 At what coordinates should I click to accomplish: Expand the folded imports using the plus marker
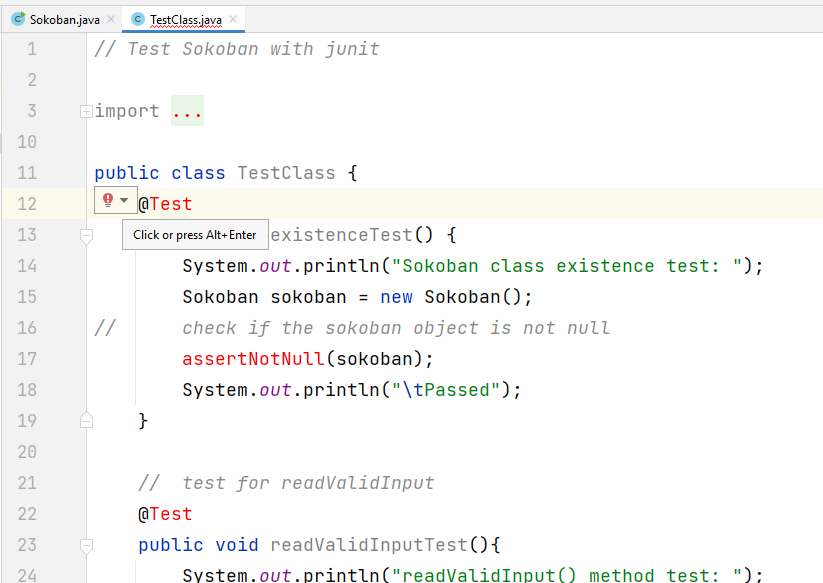(x=86, y=111)
